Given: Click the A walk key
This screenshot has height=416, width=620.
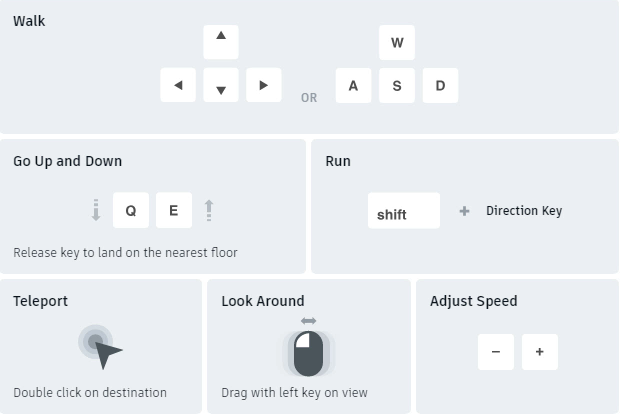Looking at the screenshot, I should 353,86.
